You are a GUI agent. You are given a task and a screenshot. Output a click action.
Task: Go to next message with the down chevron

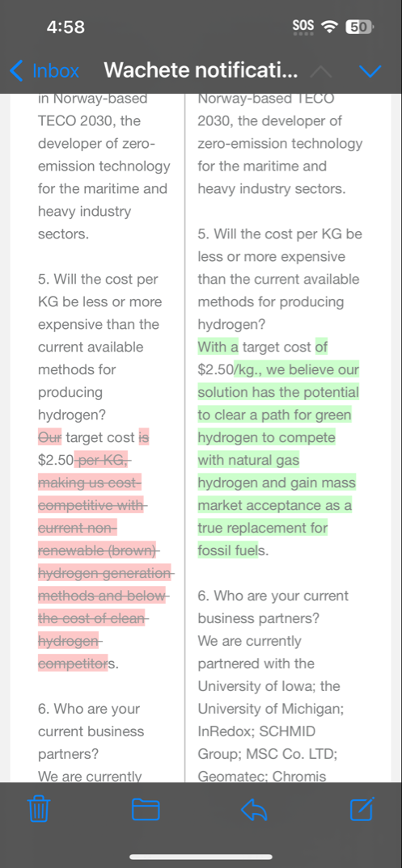[x=370, y=71]
